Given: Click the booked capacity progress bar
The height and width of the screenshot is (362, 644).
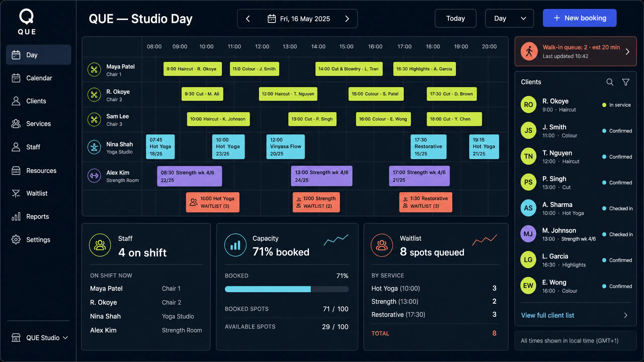Looking at the screenshot, I should tap(287, 289).
